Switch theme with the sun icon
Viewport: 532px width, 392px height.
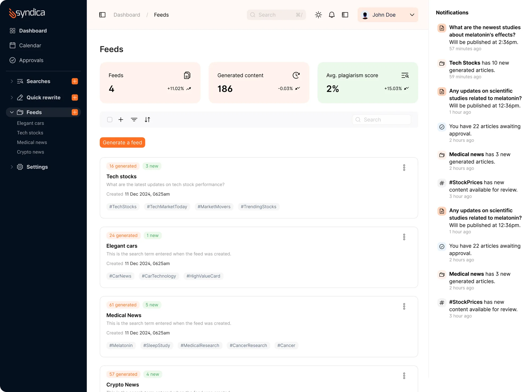(x=318, y=15)
